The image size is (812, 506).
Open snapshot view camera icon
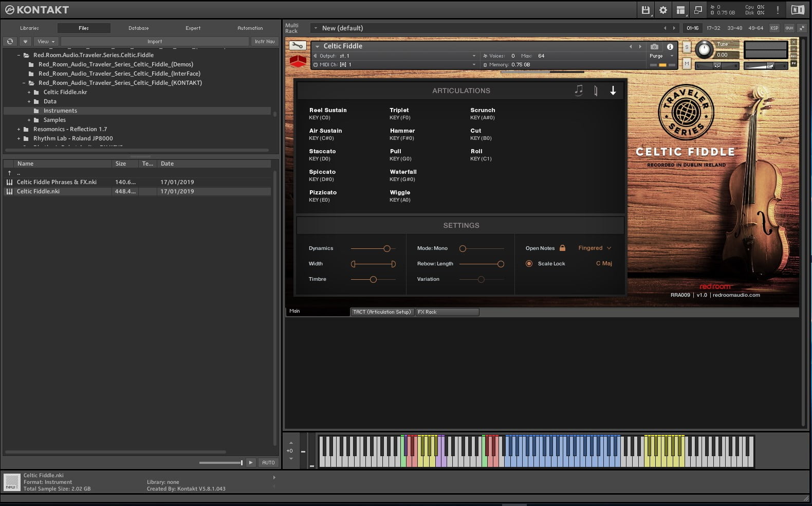coord(654,46)
